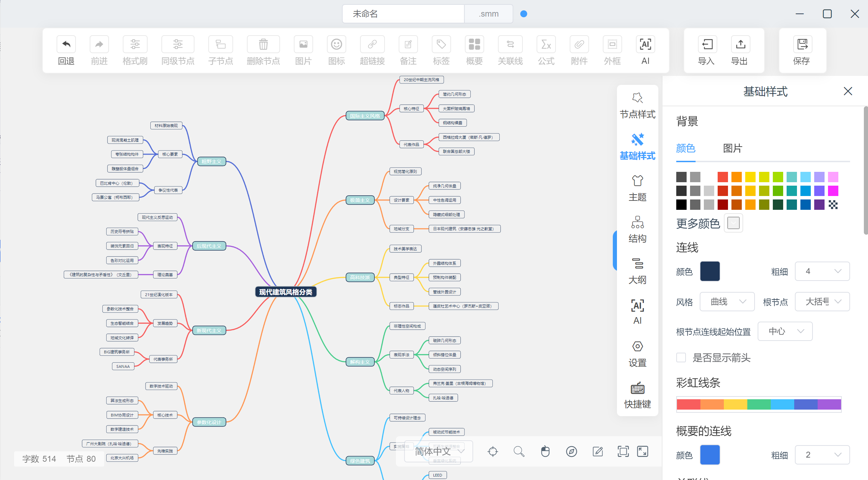
Task: Open the 关联线 tool
Action: coord(510,50)
